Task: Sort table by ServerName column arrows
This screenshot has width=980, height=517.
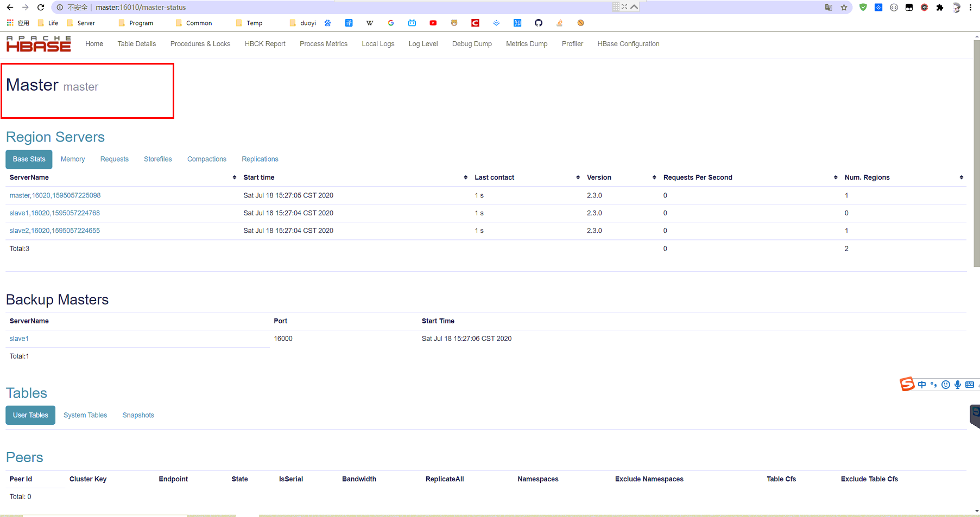Action: (235, 177)
